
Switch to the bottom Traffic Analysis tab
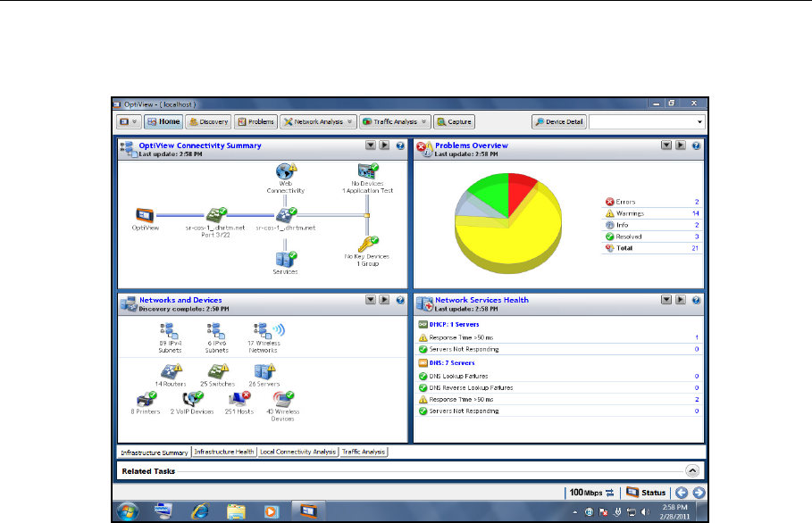[x=364, y=452]
